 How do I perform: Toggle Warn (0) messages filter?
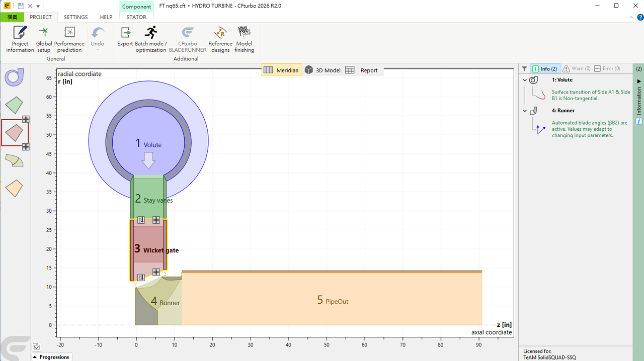click(576, 68)
